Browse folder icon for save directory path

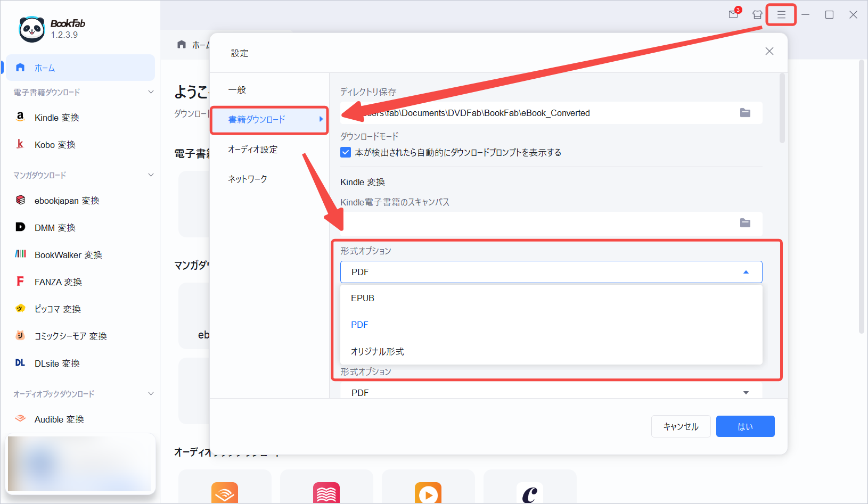click(745, 113)
